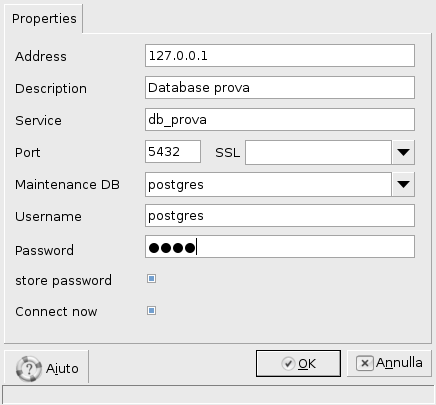Select the Properties tab

pyautogui.click(x=44, y=19)
